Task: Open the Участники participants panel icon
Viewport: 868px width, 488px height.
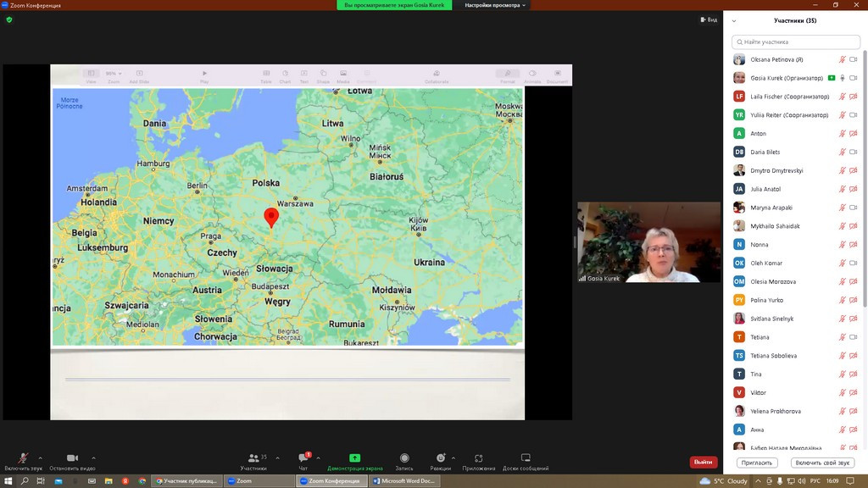Action: [x=253, y=458]
